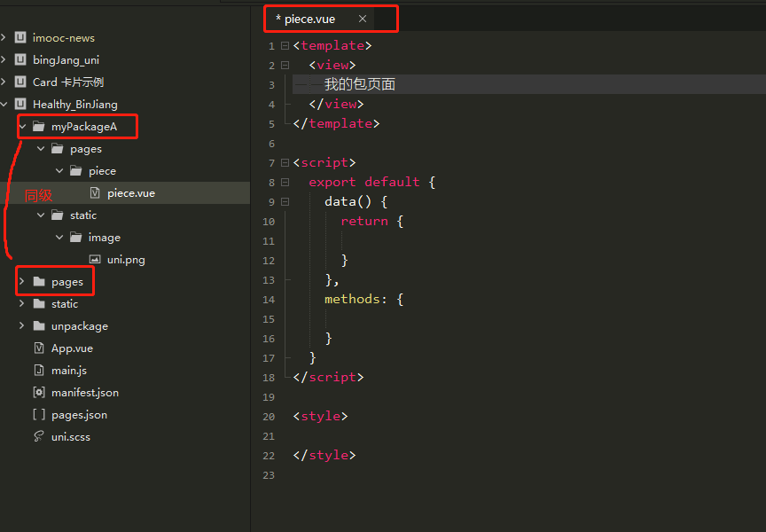Fold the export default block on line 8
The width and height of the screenshot is (766, 532).
tap(285, 183)
